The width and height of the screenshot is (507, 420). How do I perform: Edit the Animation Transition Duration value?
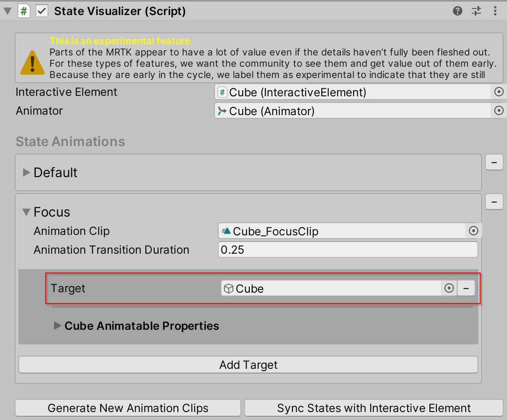point(348,249)
